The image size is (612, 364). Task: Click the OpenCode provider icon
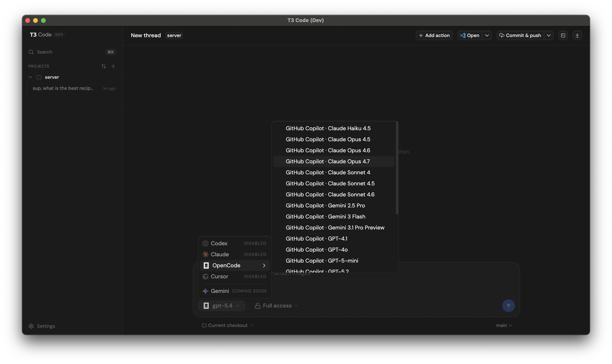(206, 265)
